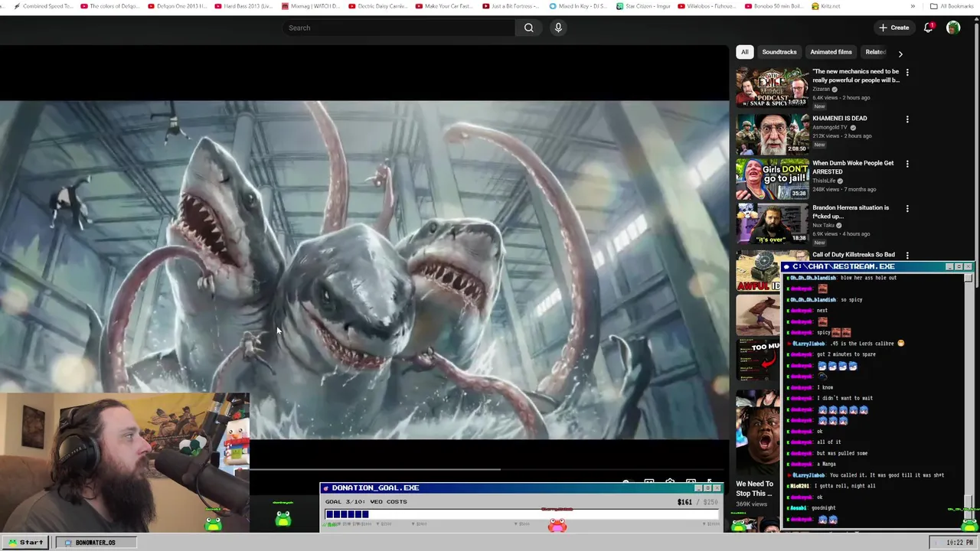Image resolution: width=980 pixels, height=551 pixels.
Task: Open 'Bonobo 50 min Boil...' bookmark
Action: 773,6
